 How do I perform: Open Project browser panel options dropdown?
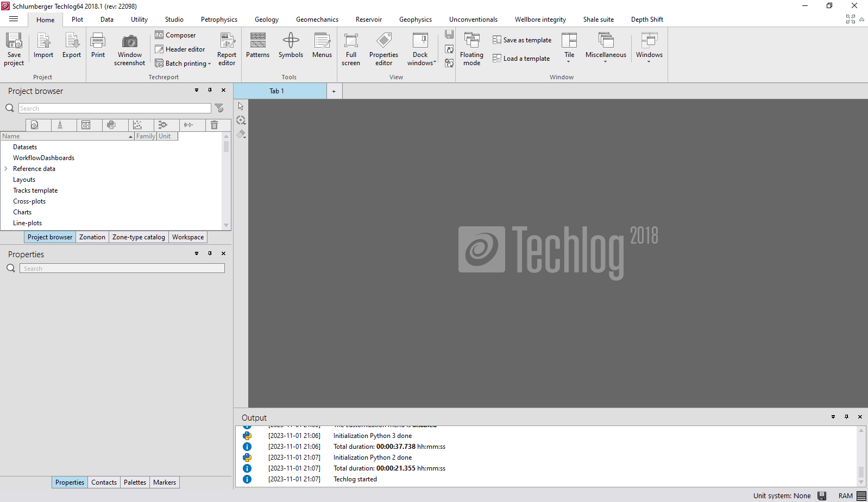click(197, 91)
